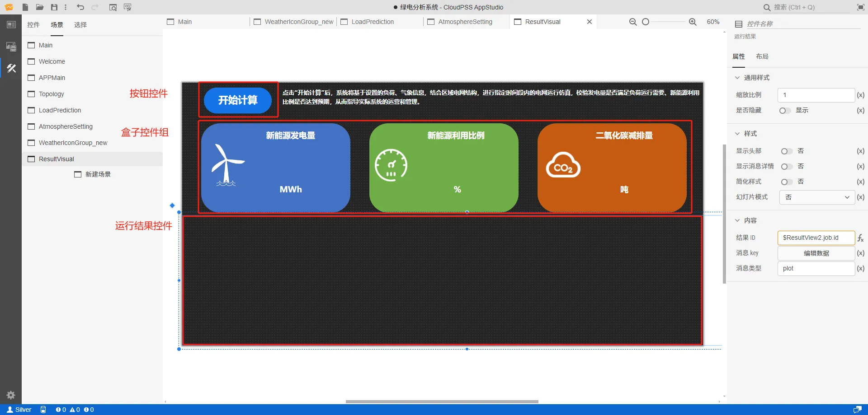Click the horizontal canvas scrollbar
Image resolution: width=868 pixels, height=415 pixels.
[442, 401]
